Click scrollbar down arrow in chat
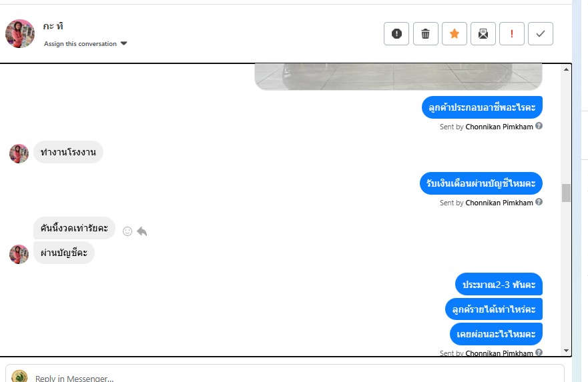Viewport: 588px width, 382px height. coord(566,351)
